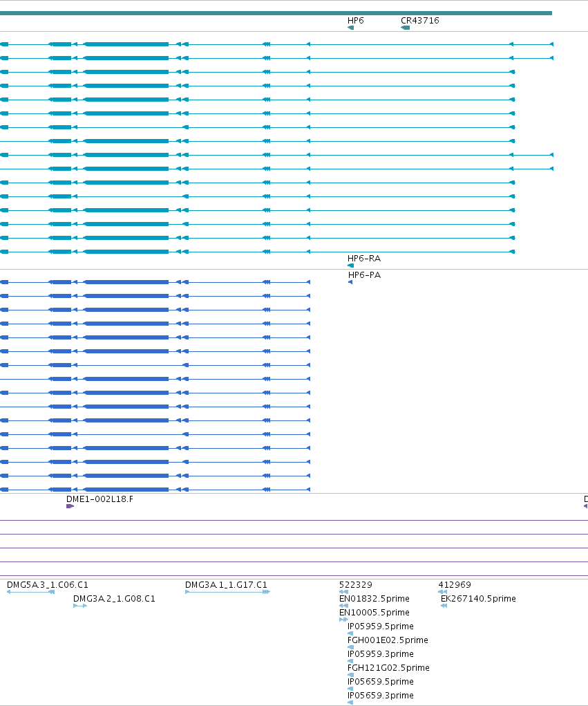Click the EK267140.5prime label
The height and width of the screenshot is (706, 588).
tap(478, 599)
